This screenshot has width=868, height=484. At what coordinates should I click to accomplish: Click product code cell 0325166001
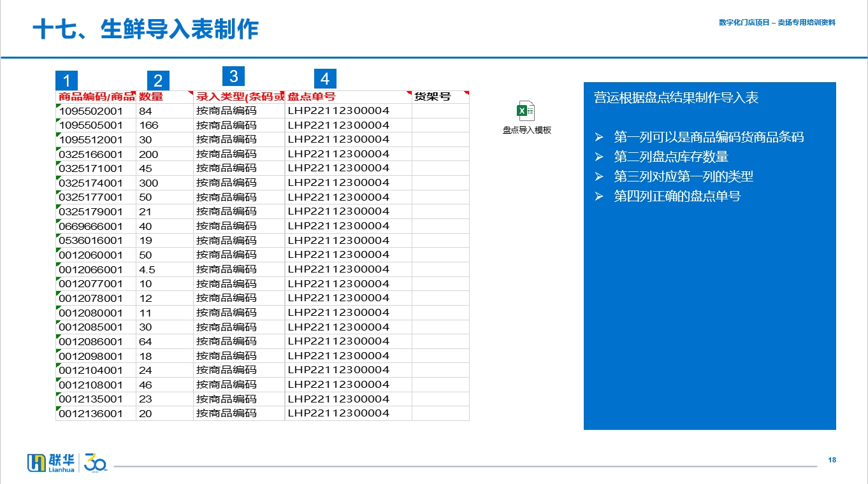[96, 154]
